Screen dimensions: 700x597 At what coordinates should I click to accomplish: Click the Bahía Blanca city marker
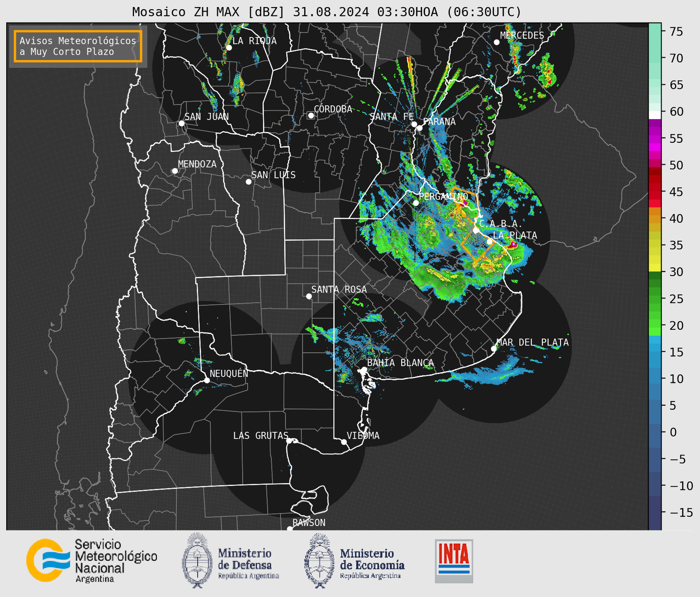[364, 369]
